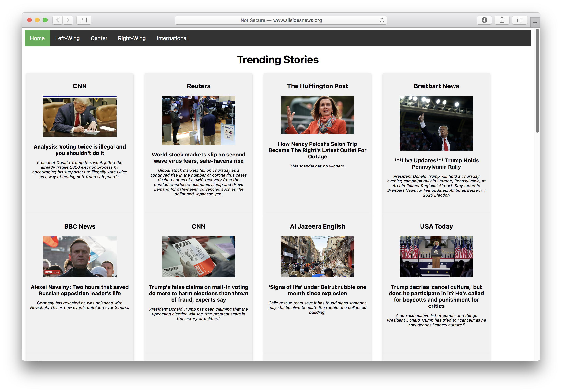Viewport: 562px width, 392px height.
Task: Toggle the Safari sidebar icon
Action: coord(84,20)
